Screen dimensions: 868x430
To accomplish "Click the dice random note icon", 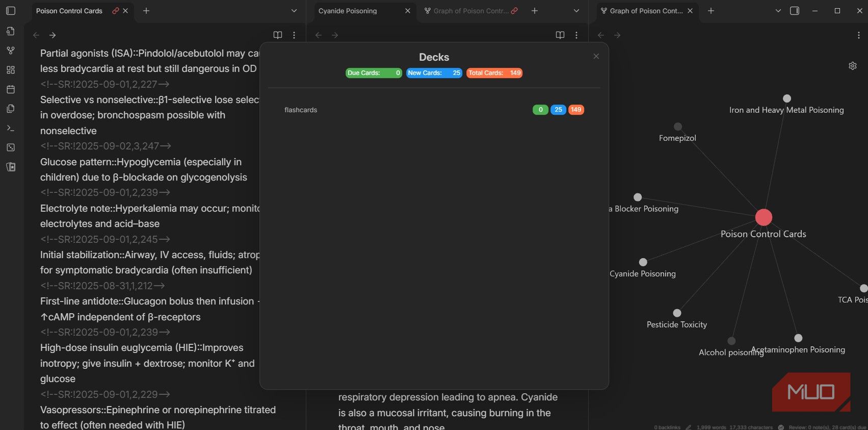I will tap(11, 147).
